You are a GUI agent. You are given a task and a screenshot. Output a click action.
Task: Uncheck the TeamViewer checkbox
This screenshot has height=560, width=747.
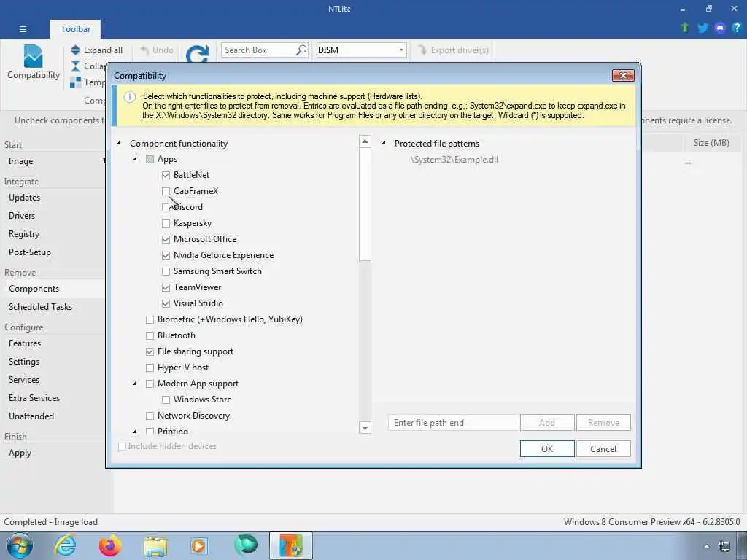coord(166,287)
